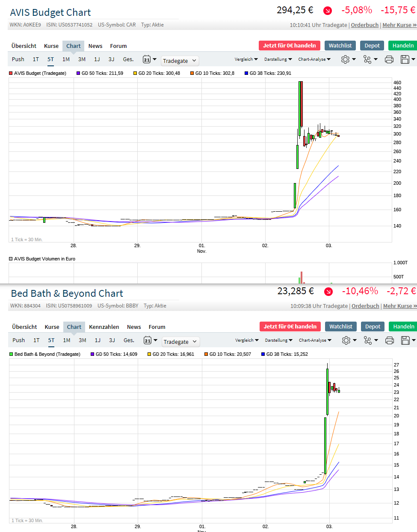Open settings gear in AVIS chart toolbar
Viewport: 417px width, 532px height.
(x=346, y=59)
